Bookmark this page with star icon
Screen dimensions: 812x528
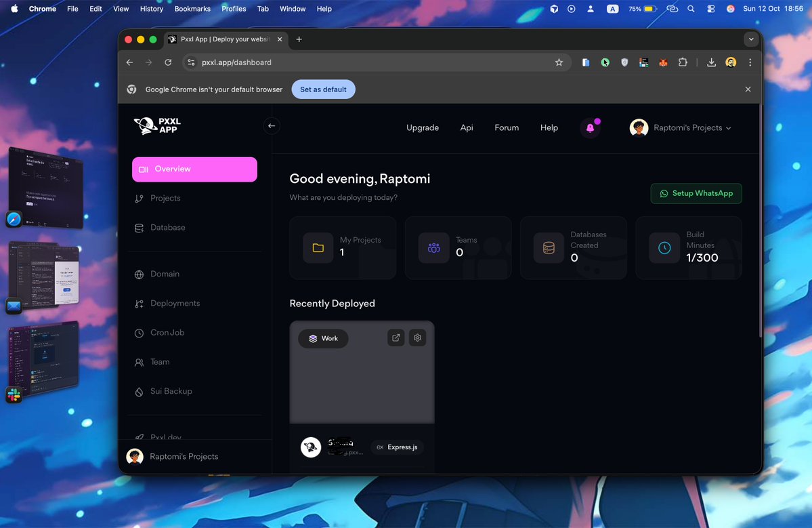559,63
